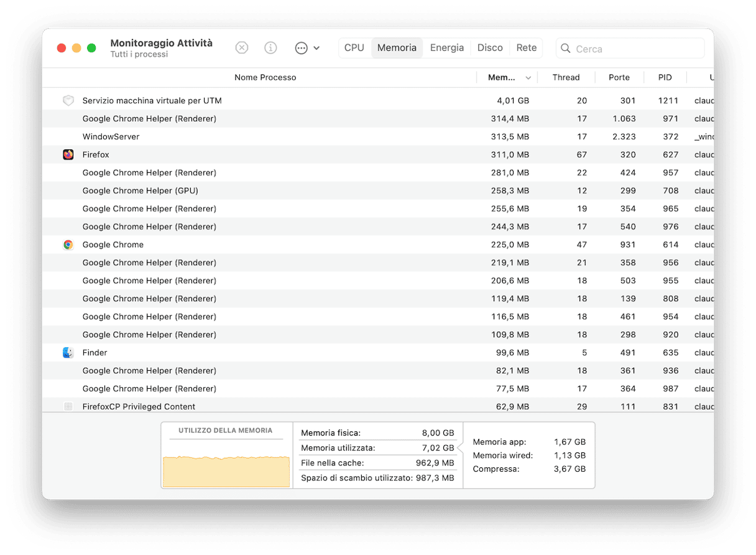The height and width of the screenshot is (555, 756).
Task: Select Chrome Helper (Renderer) using 244,3 MB
Action: [378, 227]
